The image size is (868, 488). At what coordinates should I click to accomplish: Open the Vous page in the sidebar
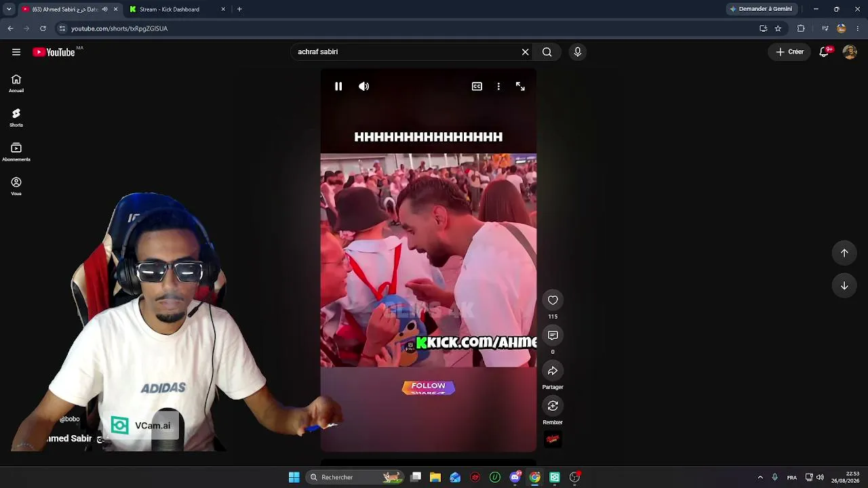tap(16, 186)
